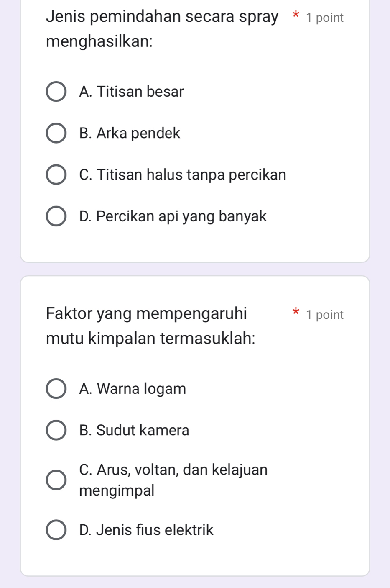The height and width of the screenshot is (588, 390).
Task: Pick radio for C. Arus, voltan, dan kelajuan mengimpal
Action: coord(56,480)
